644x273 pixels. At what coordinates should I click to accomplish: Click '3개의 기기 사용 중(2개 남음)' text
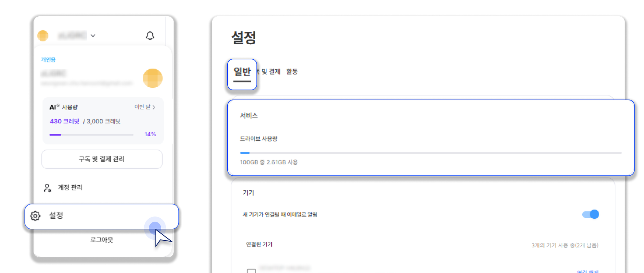[x=565, y=245]
